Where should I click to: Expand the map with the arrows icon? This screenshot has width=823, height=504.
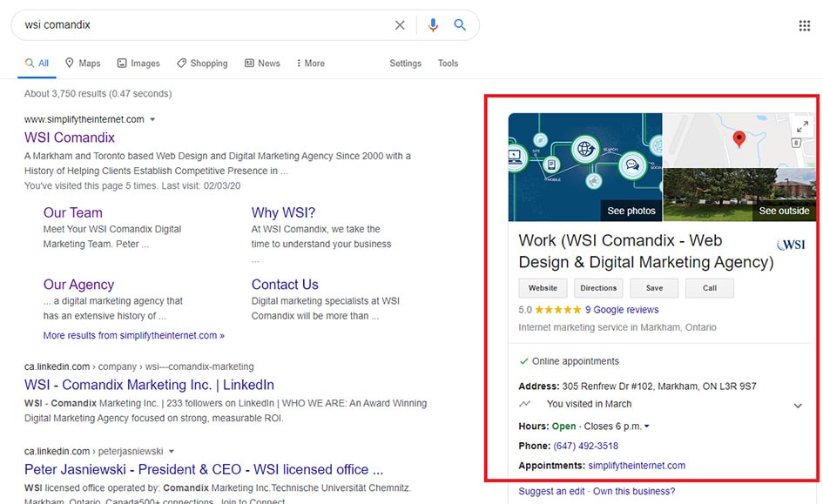point(802,126)
